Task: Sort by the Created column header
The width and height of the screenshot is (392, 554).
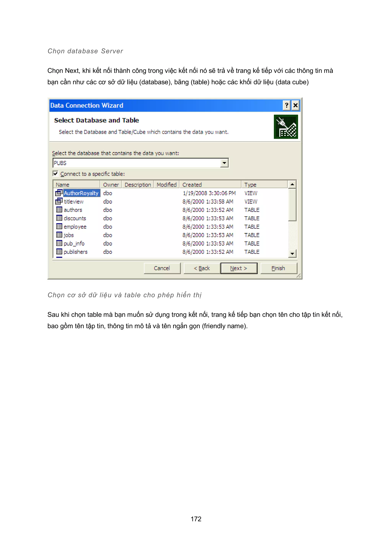Action: (210, 185)
